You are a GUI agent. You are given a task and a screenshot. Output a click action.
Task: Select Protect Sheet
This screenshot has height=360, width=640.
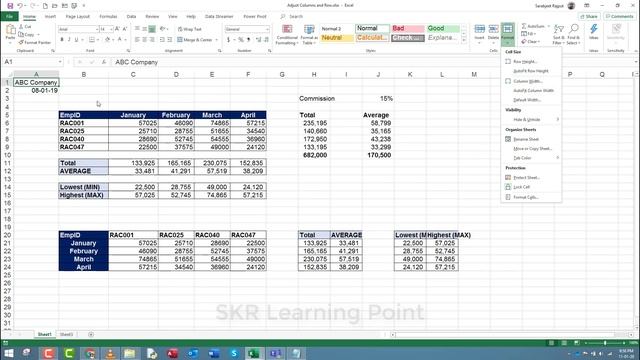(531, 178)
